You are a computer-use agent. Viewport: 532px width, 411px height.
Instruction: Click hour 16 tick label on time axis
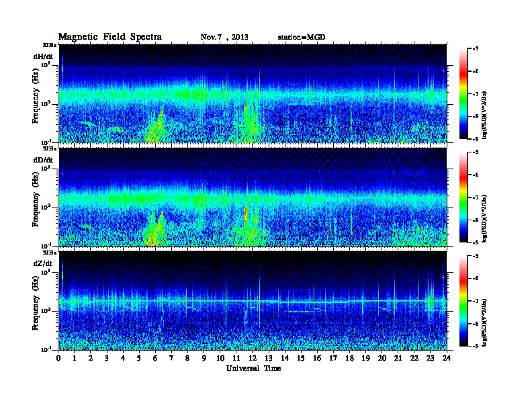click(x=317, y=359)
